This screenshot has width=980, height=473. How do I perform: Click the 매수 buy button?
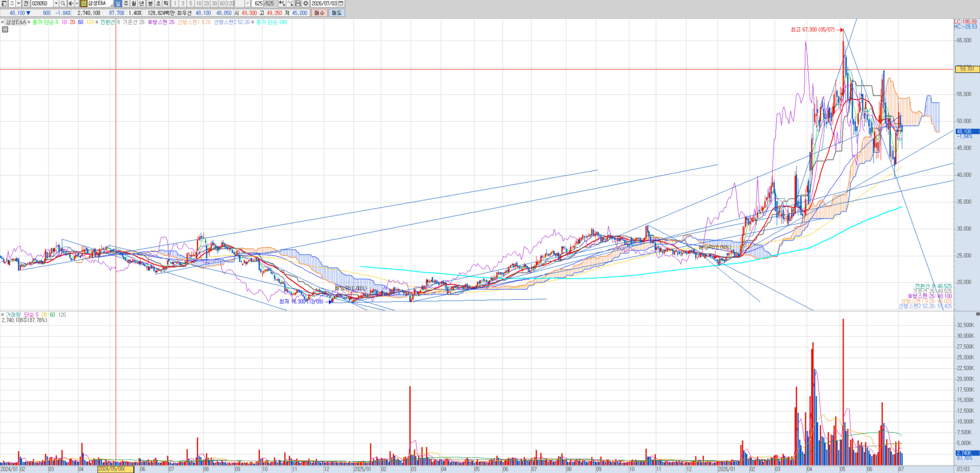click(x=319, y=13)
